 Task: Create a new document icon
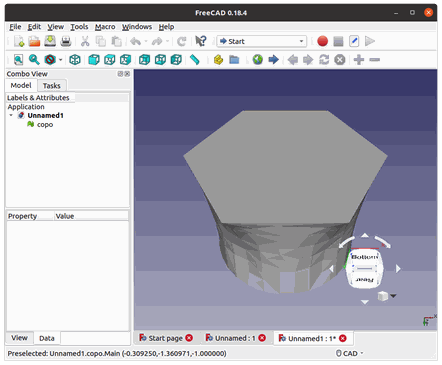pyautogui.click(x=19, y=41)
